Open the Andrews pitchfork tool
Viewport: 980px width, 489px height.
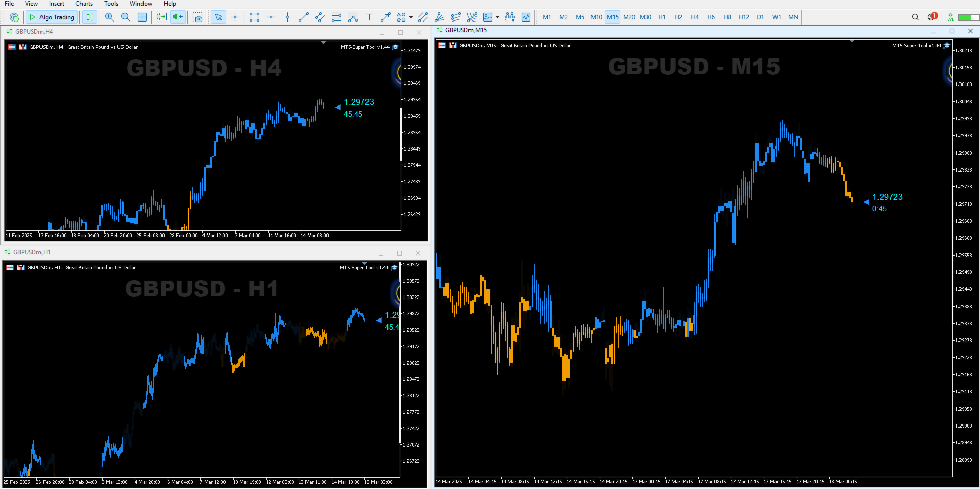tap(354, 17)
